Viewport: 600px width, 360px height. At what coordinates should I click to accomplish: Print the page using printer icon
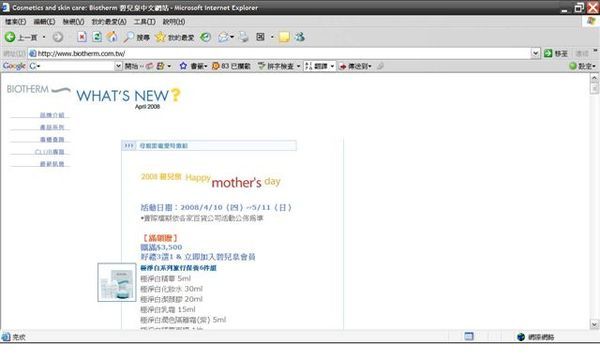click(243, 37)
